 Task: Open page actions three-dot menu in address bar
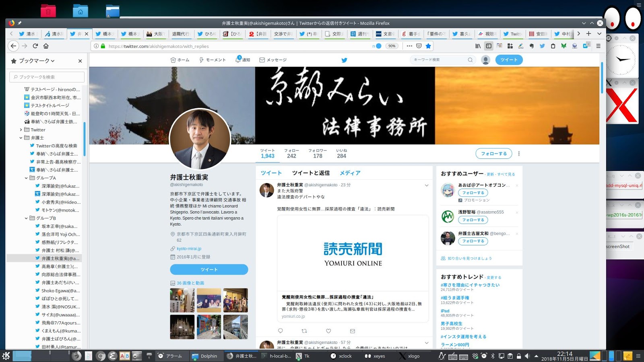point(409,46)
